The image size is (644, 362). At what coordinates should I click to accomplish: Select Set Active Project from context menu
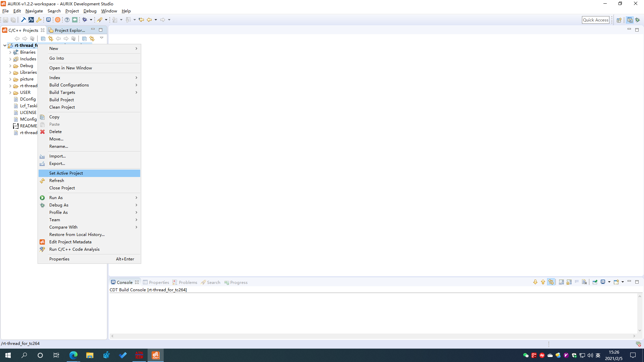point(66,173)
